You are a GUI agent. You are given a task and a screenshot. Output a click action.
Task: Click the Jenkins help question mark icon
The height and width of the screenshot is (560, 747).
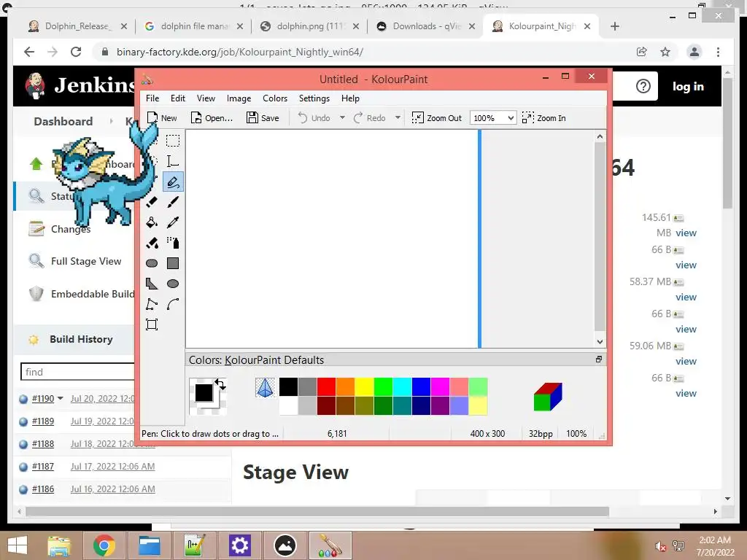click(x=643, y=86)
